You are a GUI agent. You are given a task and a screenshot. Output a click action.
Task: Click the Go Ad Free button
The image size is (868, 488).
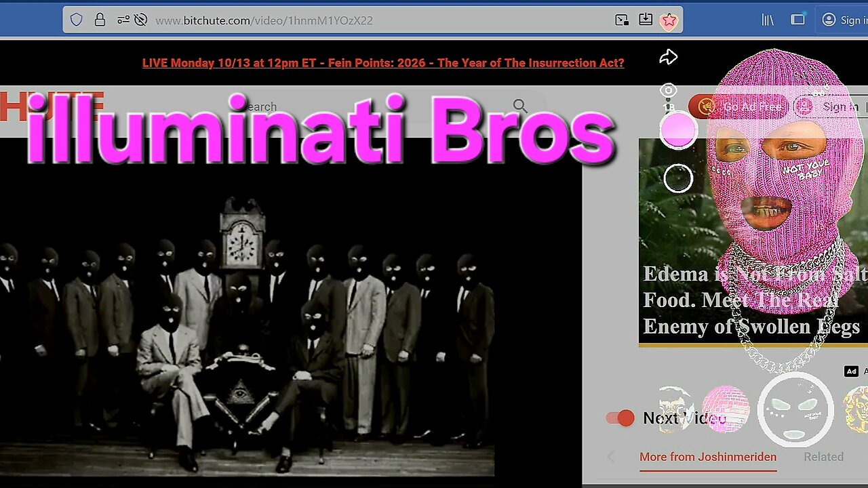(x=738, y=106)
